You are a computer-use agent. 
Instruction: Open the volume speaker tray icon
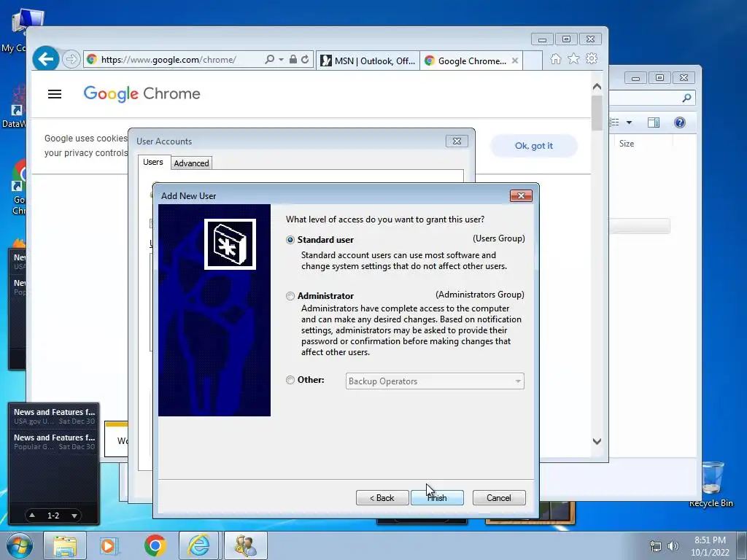673,546
